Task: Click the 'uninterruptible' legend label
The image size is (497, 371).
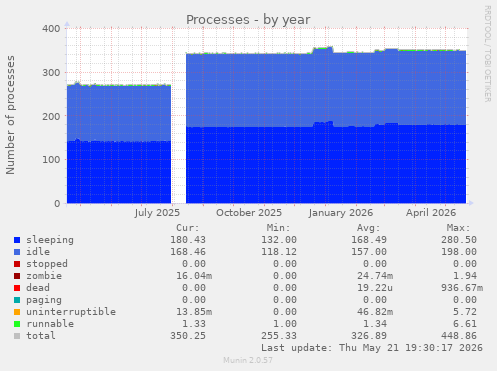Action: pyautogui.click(x=71, y=312)
